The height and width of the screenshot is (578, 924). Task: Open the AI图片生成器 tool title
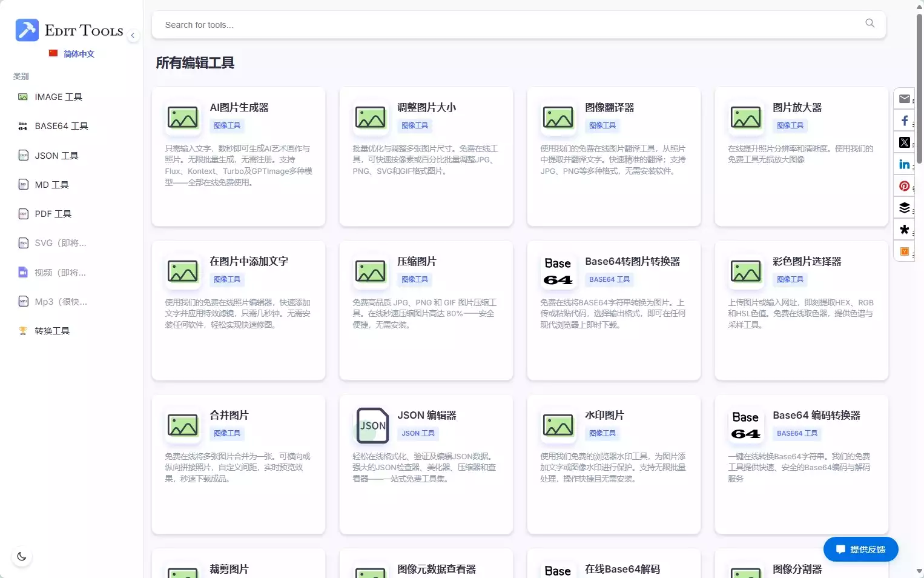pos(239,107)
